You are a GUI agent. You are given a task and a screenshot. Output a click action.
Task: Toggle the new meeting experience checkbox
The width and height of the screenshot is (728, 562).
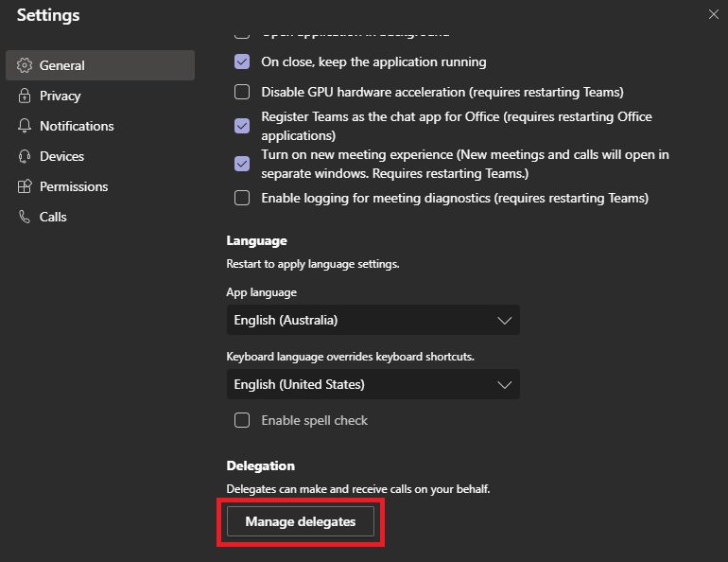click(242, 164)
